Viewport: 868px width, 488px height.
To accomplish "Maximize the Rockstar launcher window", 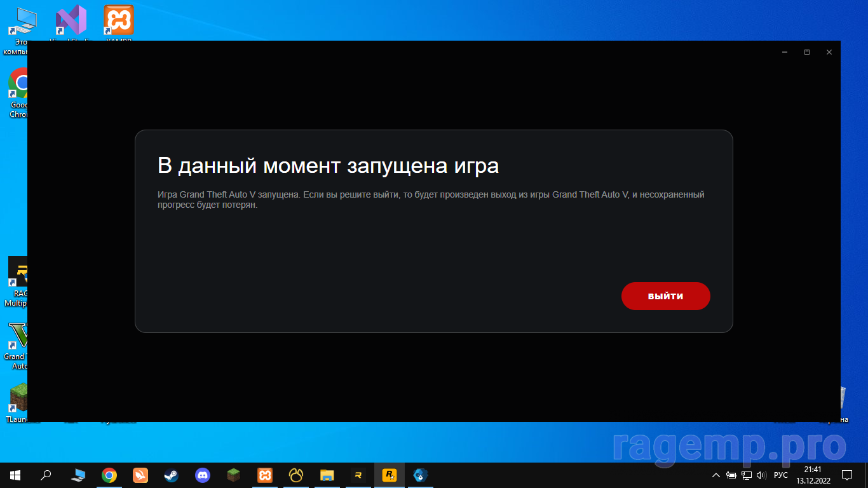I will pyautogui.click(x=807, y=52).
